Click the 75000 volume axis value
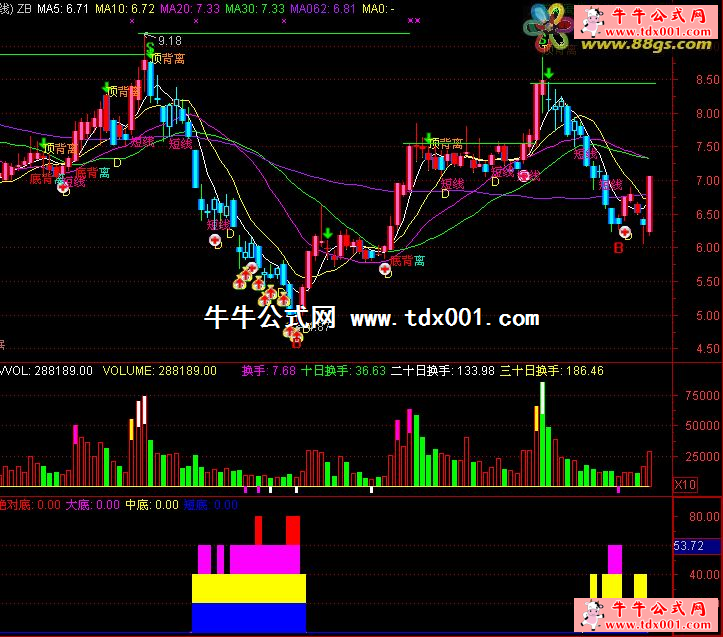 point(702,396)
